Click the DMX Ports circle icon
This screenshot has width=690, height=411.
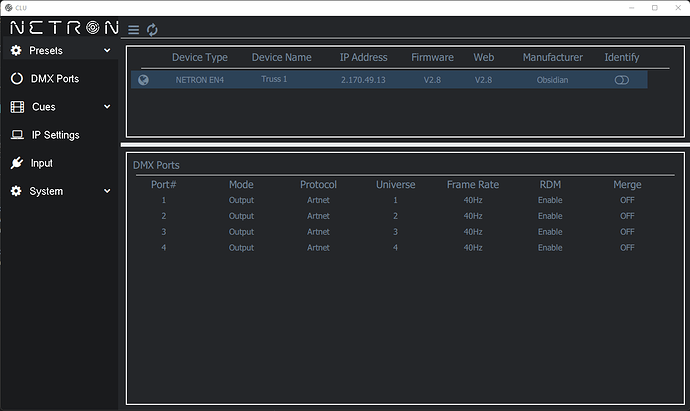click(x=17, y=79)
